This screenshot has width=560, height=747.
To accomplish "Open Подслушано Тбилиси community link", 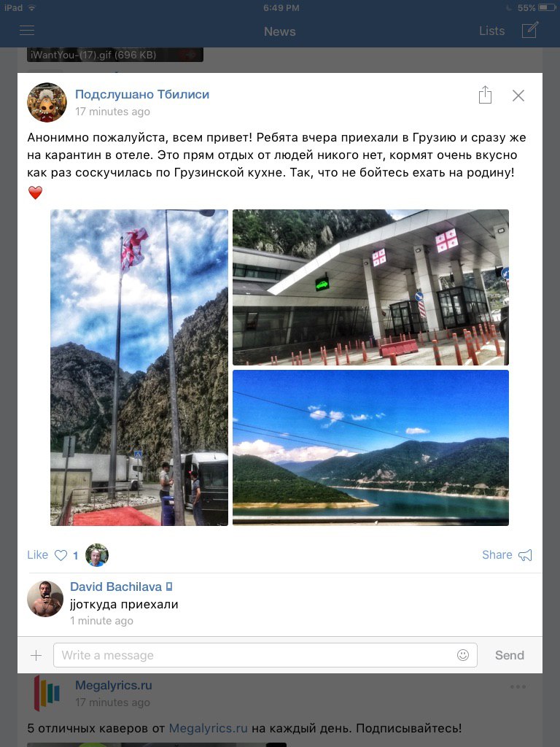I will (x=142, y=94).
